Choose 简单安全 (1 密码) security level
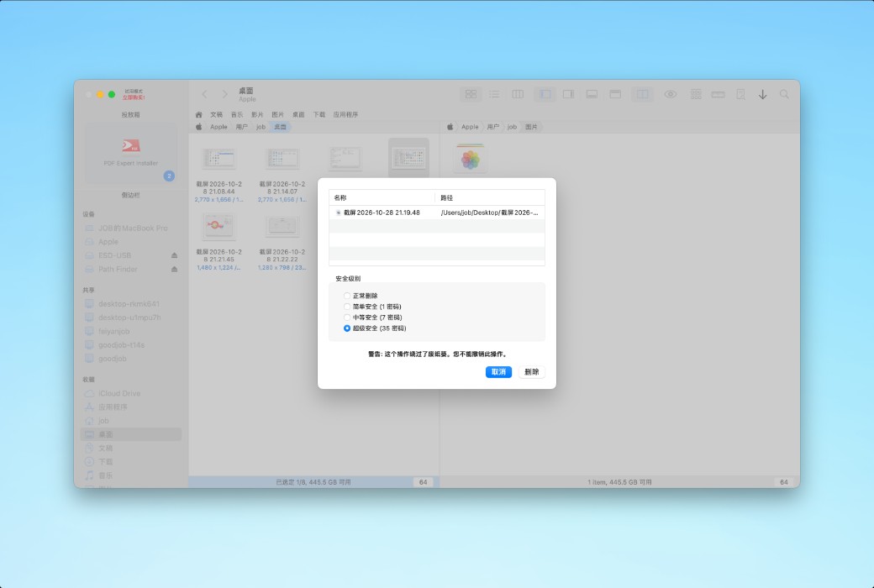Screen dimensions: 874x588 click(x=347, y=307)
